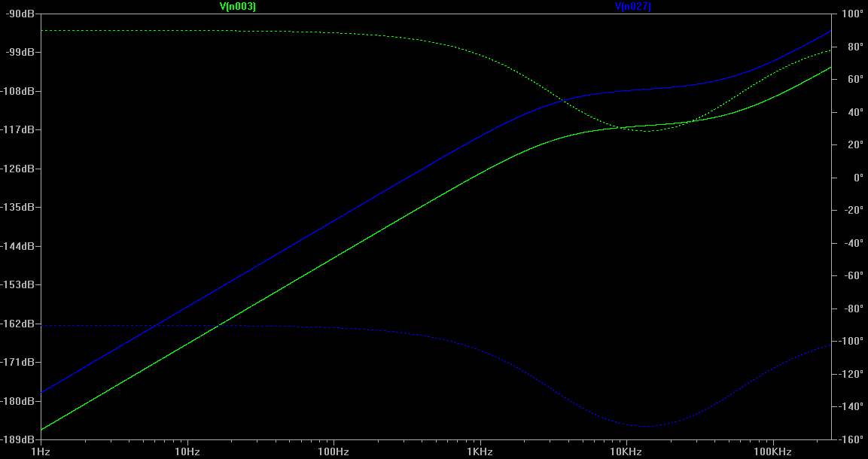The width and height of the screenshot is (868, 459).
Task: Click the 40° phase axis label
Action: pyautogui.click(x=855, y=112)
